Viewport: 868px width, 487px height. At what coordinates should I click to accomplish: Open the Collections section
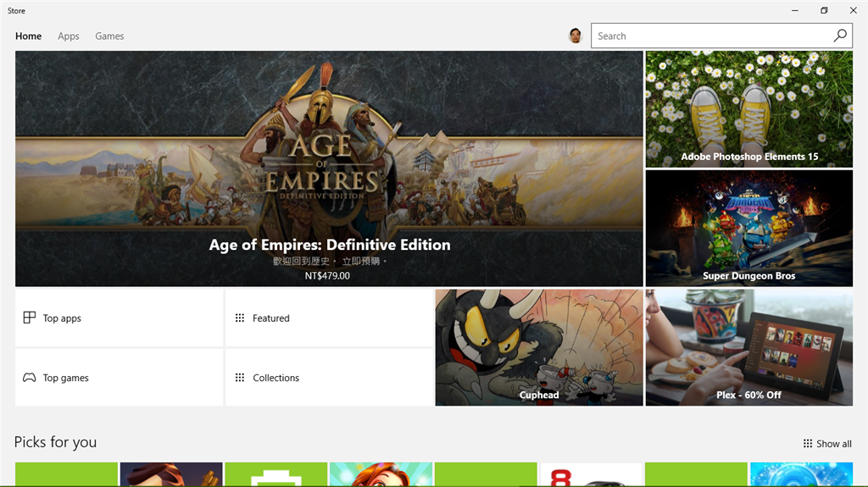tap(329, 378)
